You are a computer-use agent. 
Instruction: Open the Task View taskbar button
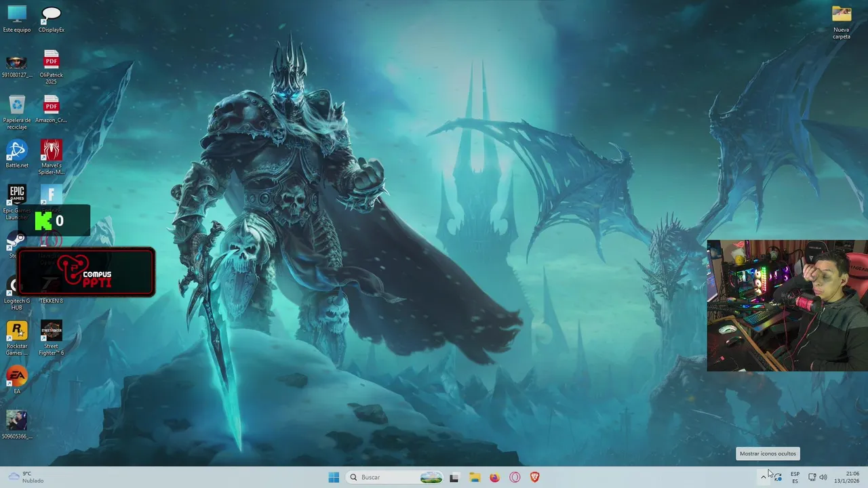tap(454, 477)
